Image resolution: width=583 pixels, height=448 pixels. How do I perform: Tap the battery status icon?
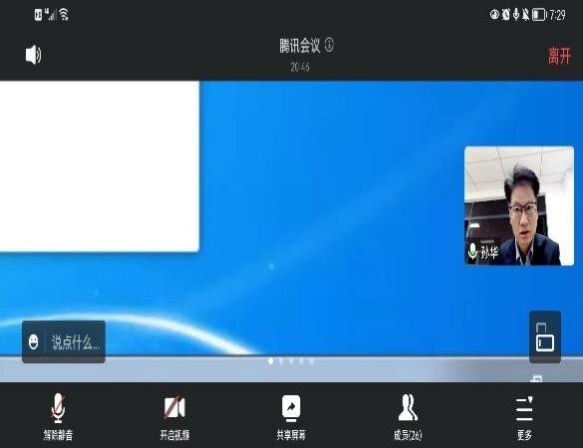pos(538,14)
